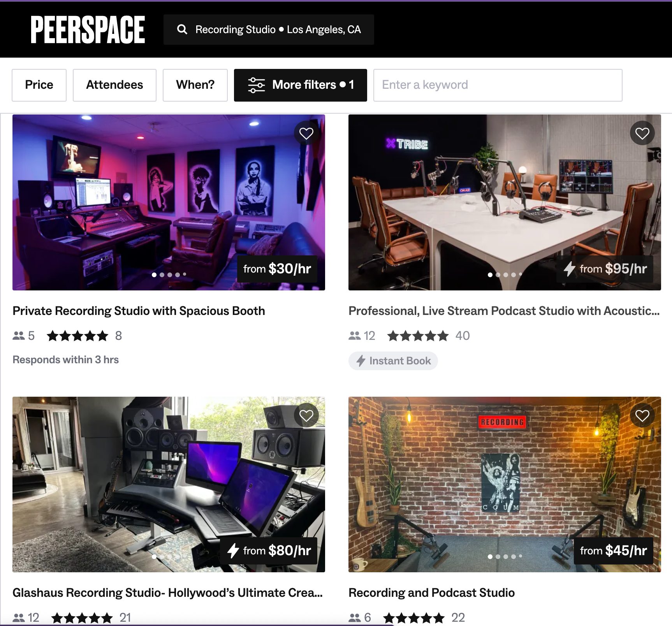Click lightning bolt on $95/hr price tag

[570, 269]
